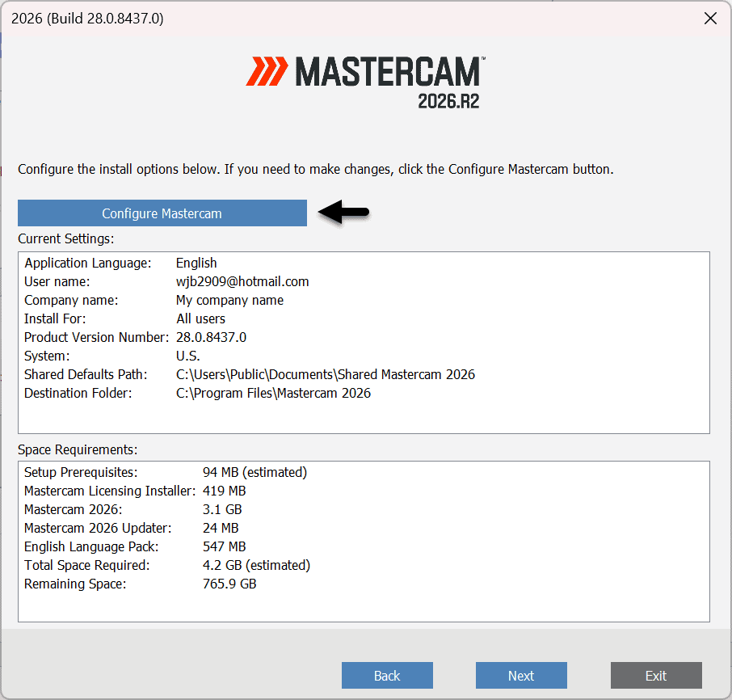This screenshot has width=732, height=700.
Task: Click the 'My company name' value
Action: pos(229,300)
